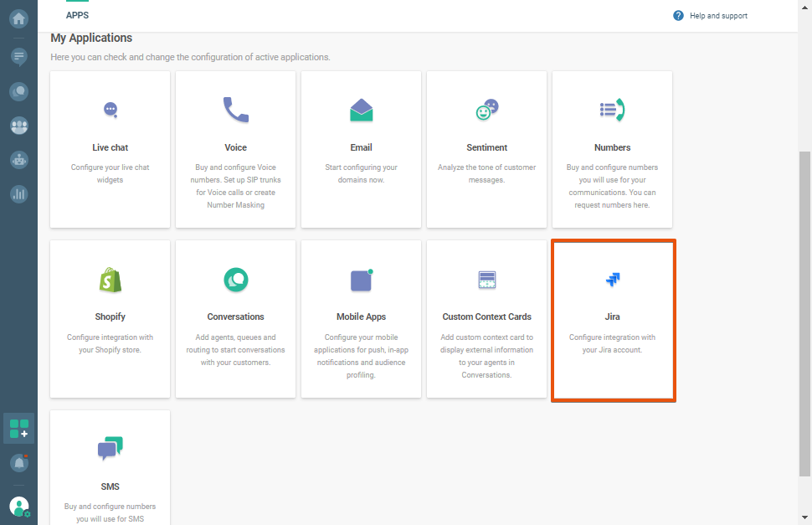The image size is (812, 525).
Task: Select the Numbers application card
Action: [612, 149]
